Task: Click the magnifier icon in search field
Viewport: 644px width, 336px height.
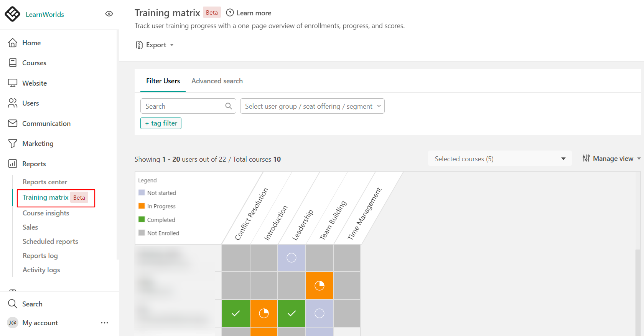Action: coord(229,106)
